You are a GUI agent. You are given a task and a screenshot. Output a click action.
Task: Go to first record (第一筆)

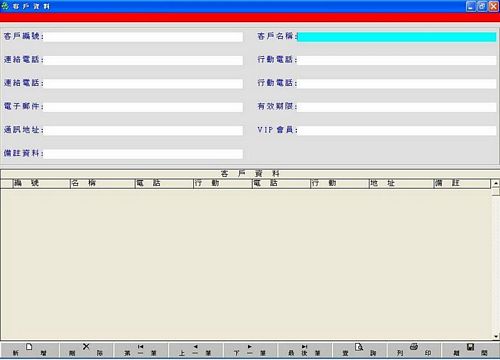141,350
